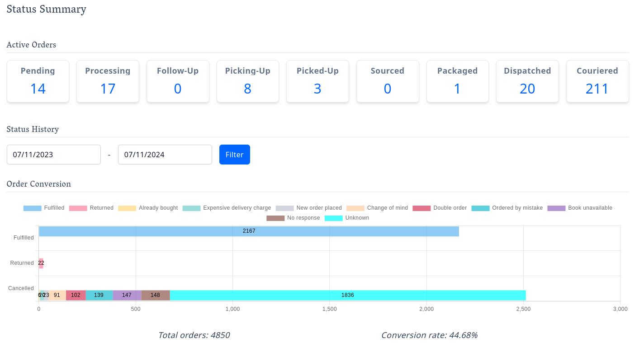Toggle the No response legend entry
This screenshot has width=644, height=357.
[293, 218]
